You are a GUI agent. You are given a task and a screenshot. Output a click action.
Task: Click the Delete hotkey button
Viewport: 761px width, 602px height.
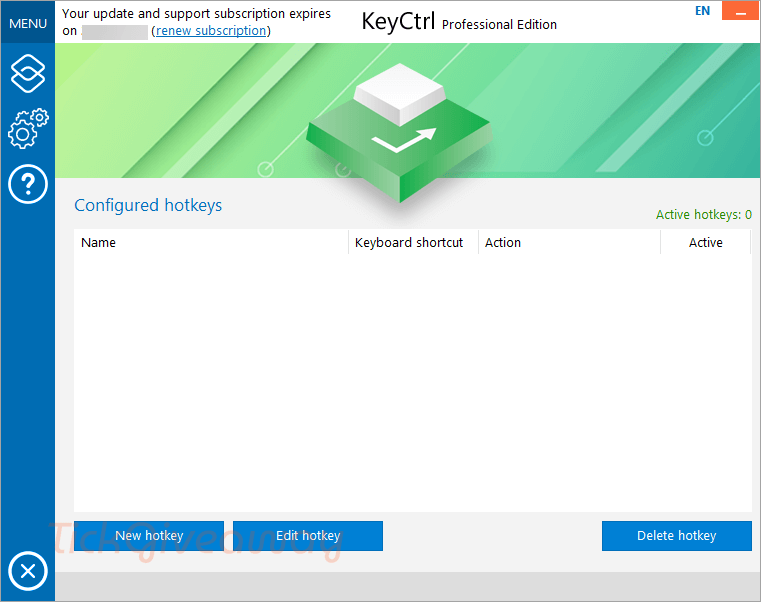pos(677,536)
